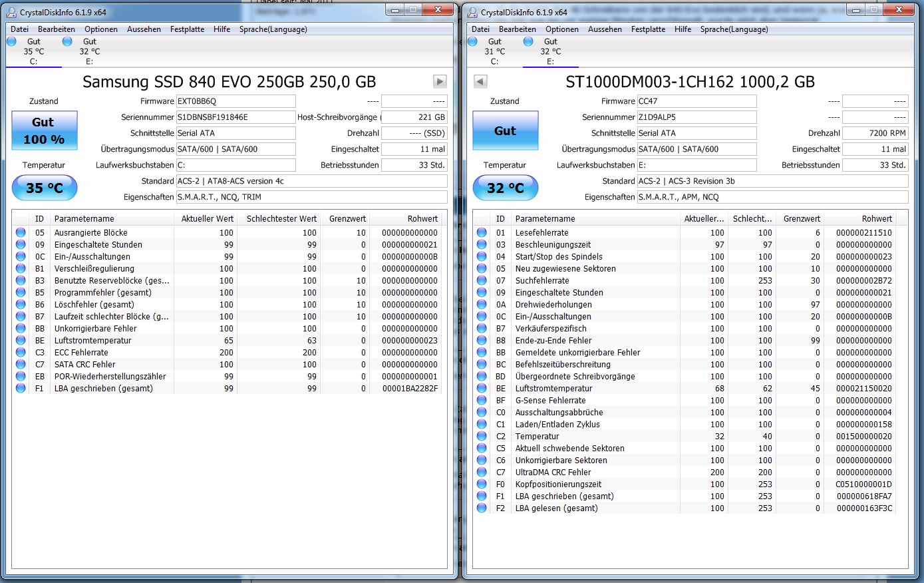This screenshot has width=924, height=583.
Task: Open Bearbeiten menu in left window
Action: click(x=57, y=29)
